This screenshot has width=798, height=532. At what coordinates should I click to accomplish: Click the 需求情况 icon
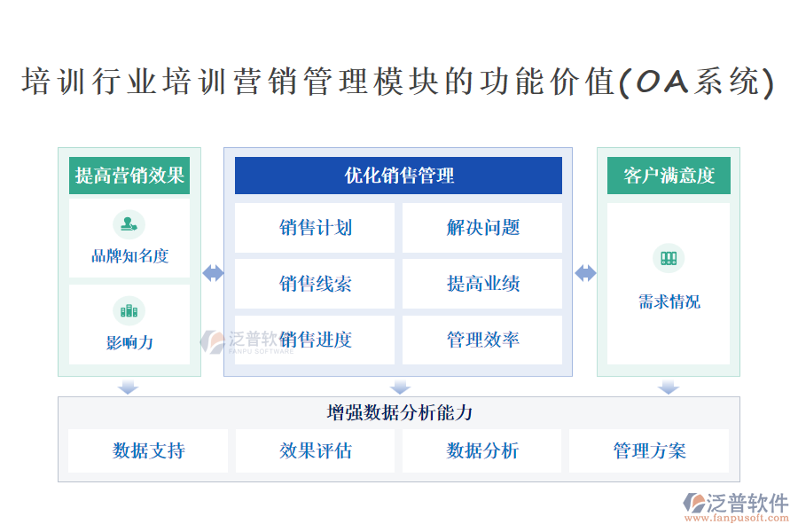tap(669, 258)
